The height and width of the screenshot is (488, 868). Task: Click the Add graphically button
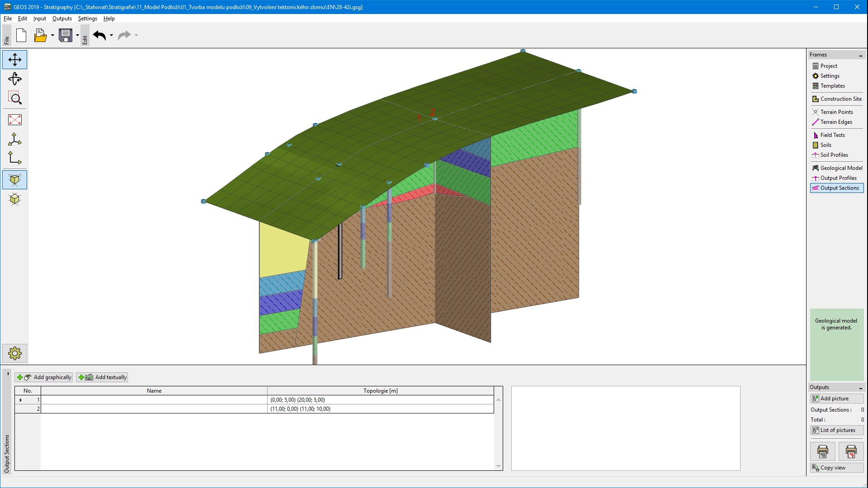[x=44, y=377]
